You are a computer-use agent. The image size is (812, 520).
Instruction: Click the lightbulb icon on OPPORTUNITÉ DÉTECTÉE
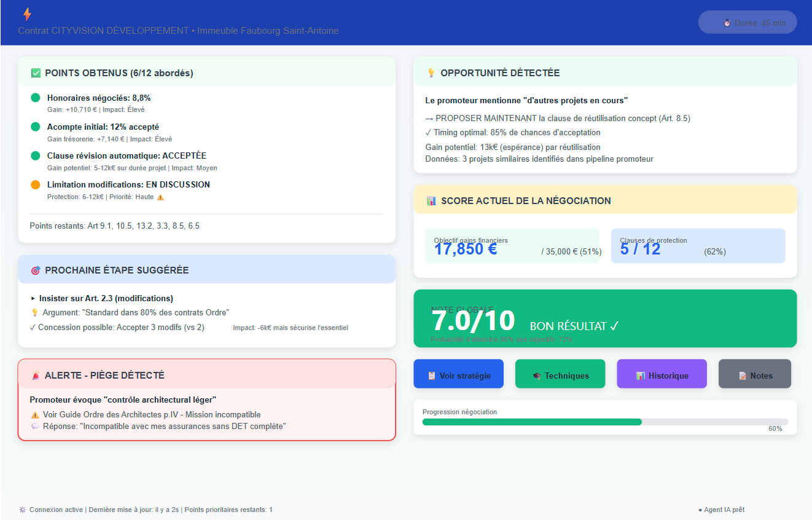[432, 73]
